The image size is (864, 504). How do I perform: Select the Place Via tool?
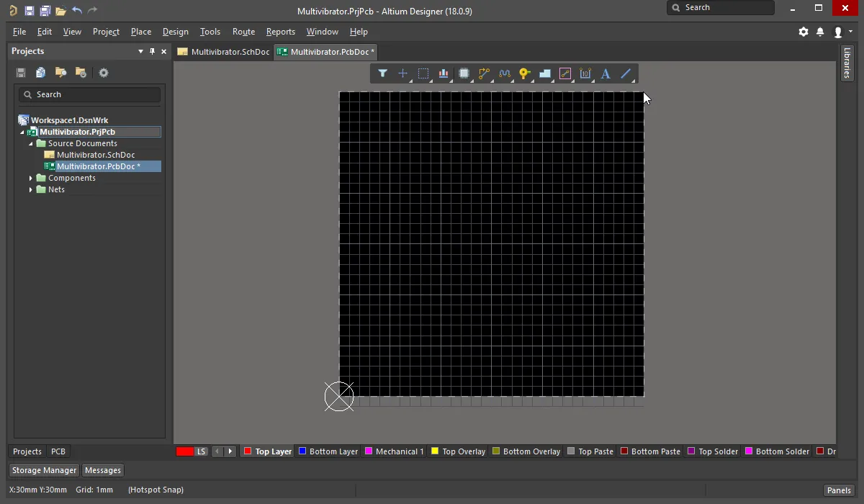[524, 73]
